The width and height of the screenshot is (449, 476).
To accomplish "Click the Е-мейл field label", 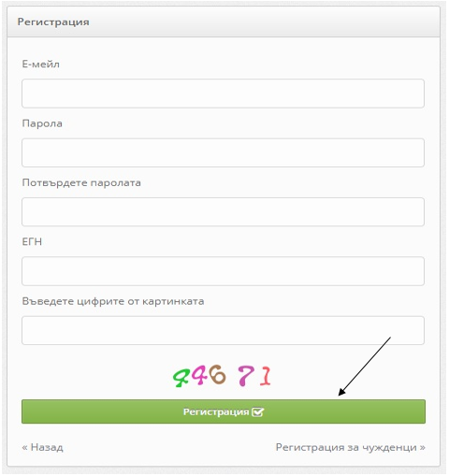I will point(41,65).
